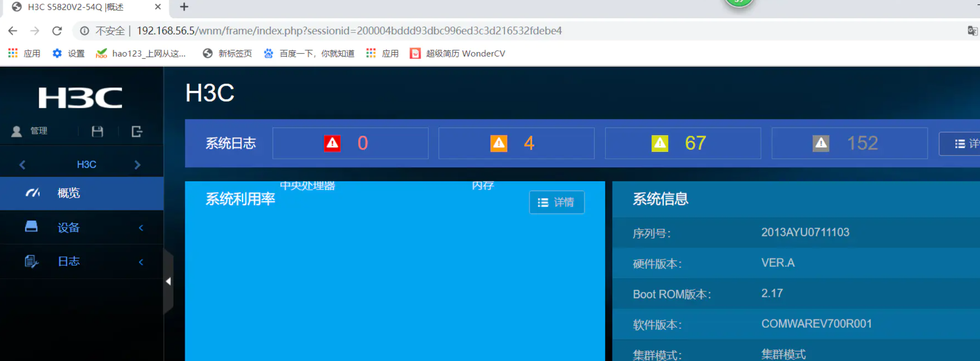Collapse the left sidebar panel handle
This screenshot has width=980, height=361.
[168, 281]
